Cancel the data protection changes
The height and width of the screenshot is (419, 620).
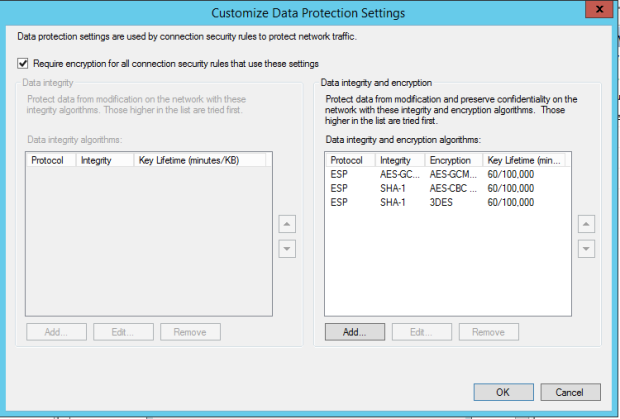pos(569,392)
